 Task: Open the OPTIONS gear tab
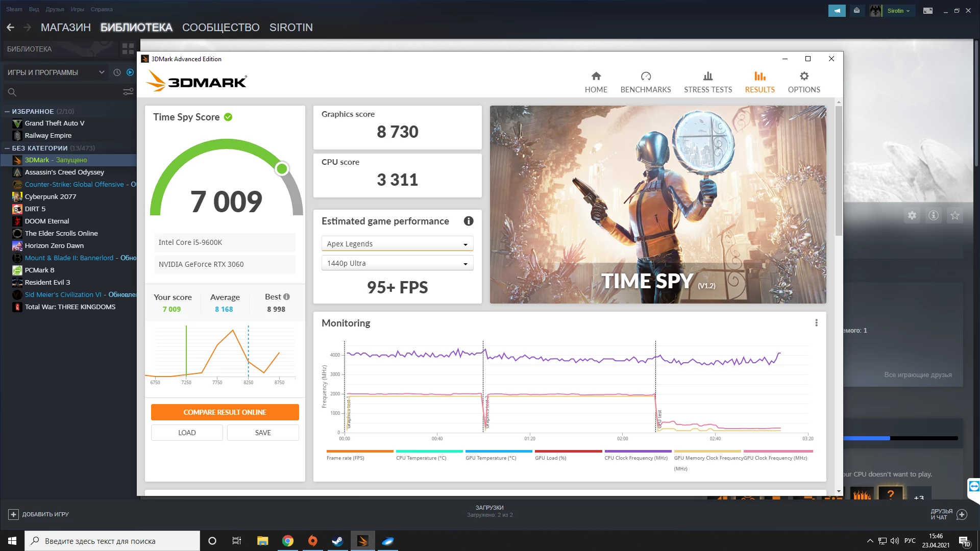point(804,82)
